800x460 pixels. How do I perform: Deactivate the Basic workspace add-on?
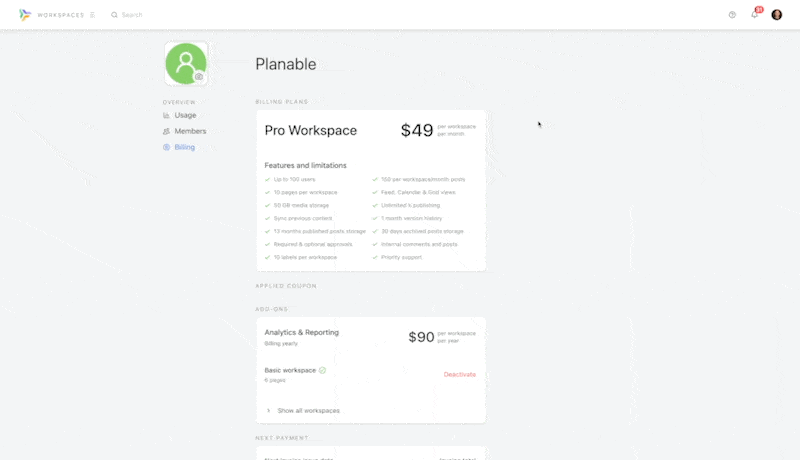(459, 374)
